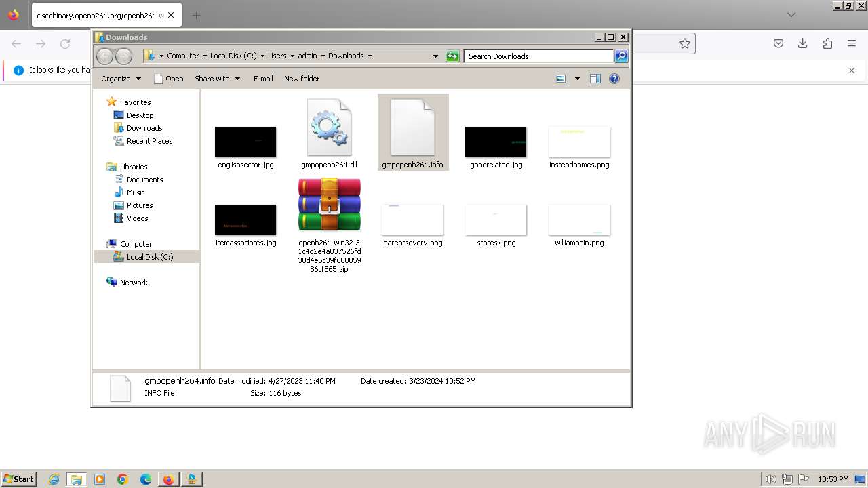Open a new Firefox tab
Viewport: 868px width, 488px height.
[x=196, y=15]
